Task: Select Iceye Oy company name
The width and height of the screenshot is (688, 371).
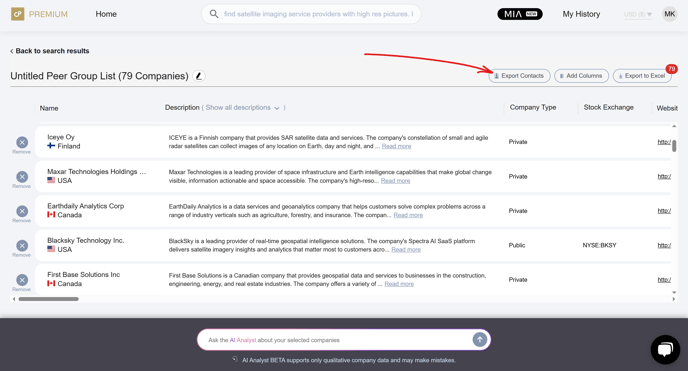Action: (x=61, y=137)
